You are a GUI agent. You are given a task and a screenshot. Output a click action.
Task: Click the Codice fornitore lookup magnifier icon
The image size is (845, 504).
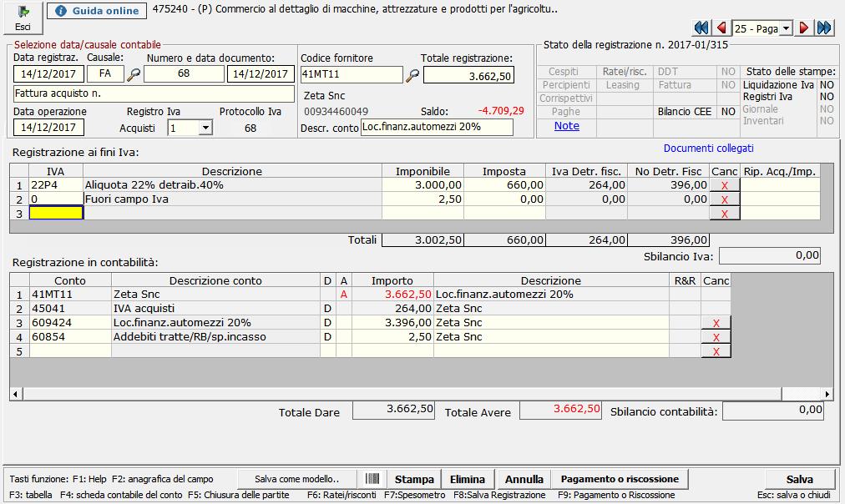[x=412, y=75]
